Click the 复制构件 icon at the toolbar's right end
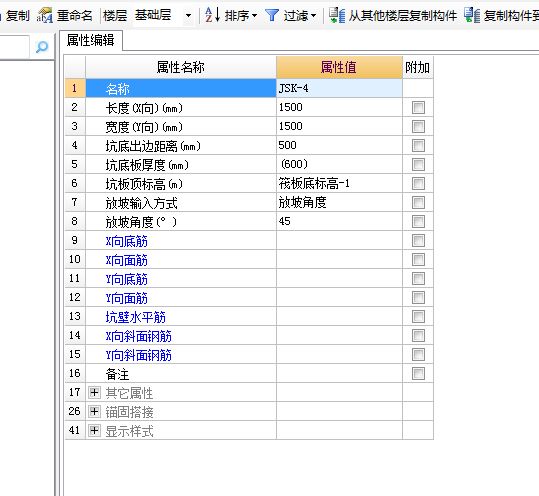Screen dimensions: 539x496 [x=472, y=15]
